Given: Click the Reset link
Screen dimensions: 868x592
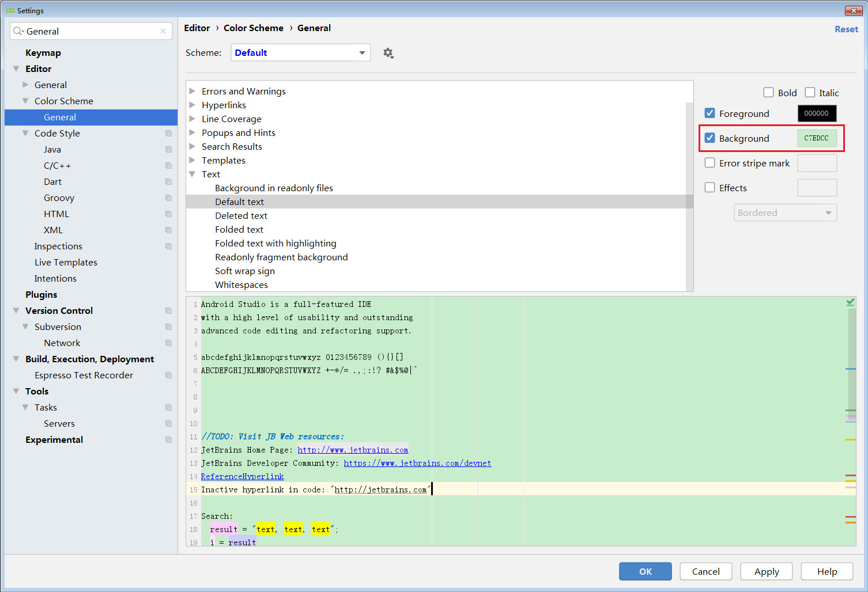Looking at the screenshot, I should tap(846, 29).
